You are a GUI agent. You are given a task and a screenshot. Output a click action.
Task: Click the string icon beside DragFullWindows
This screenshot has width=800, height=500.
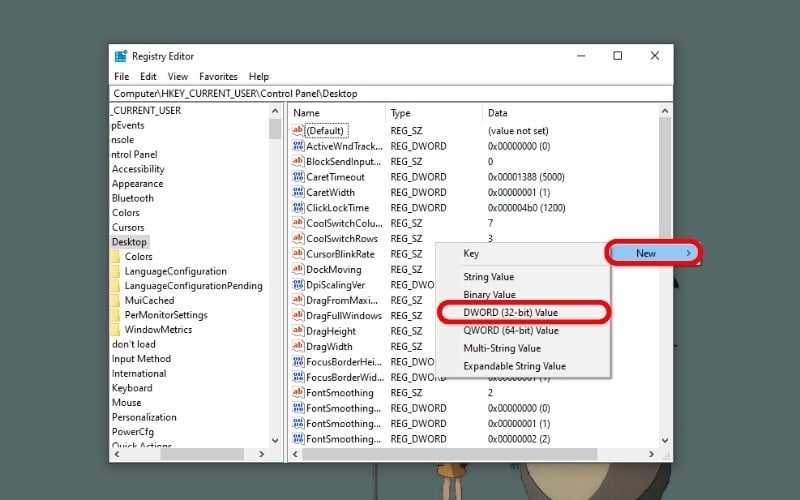(298, 315)
